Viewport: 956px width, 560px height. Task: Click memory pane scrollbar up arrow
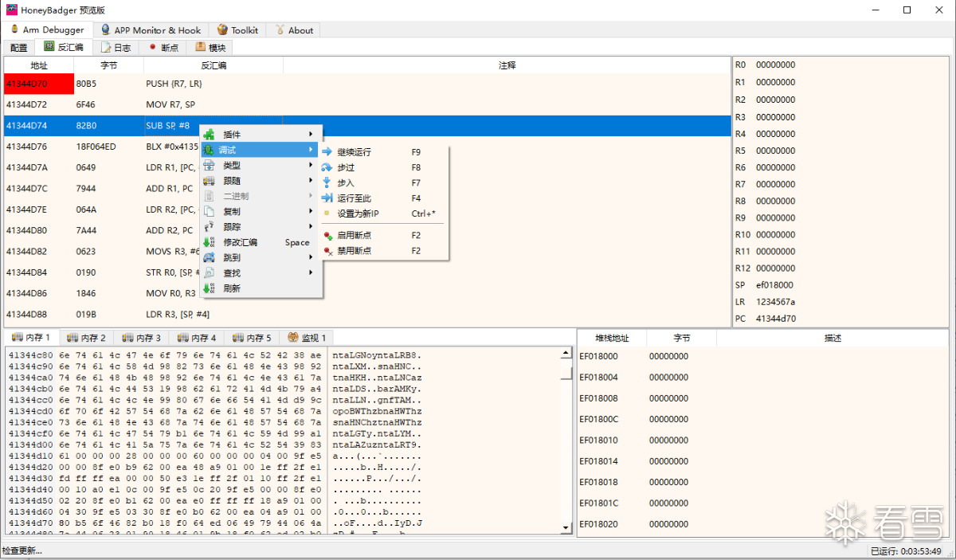[566, 353]
